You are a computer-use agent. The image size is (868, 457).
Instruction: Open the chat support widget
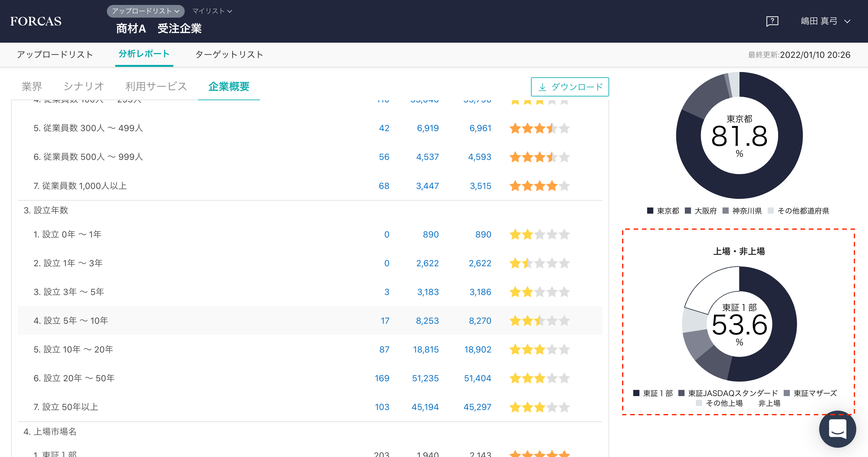[x=837, y=429]
